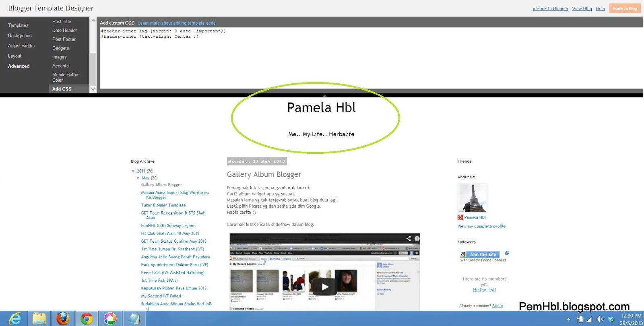This screenshot has width=644, height=326.
Task: Open the Help link
Action: click(600, 8)
